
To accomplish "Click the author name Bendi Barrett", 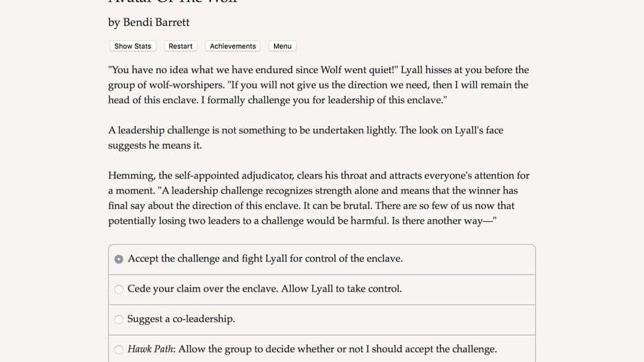I will tap(156, 22).
